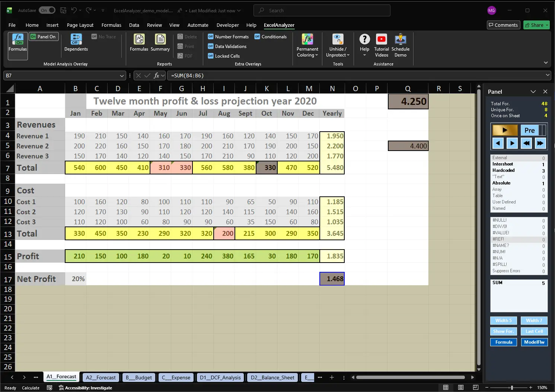Image resolution: width=555 pixels, height=392 pixels.
Task: Click the zoom slider handle in the status bar
Action: [x=512, y=388]
